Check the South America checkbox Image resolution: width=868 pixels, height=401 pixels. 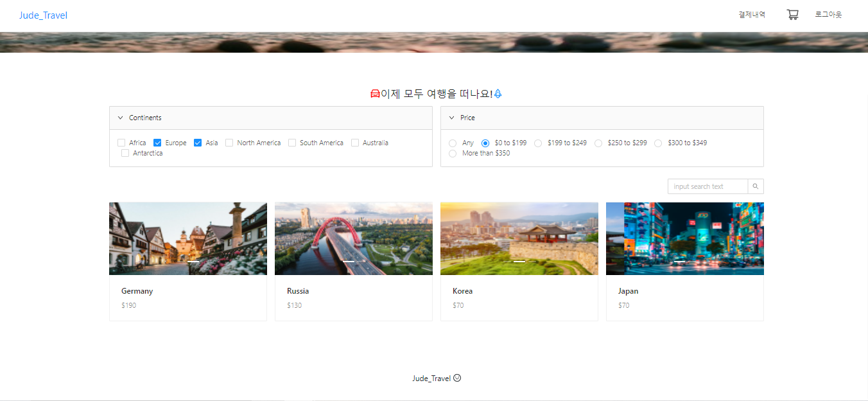tap(292, 143)
